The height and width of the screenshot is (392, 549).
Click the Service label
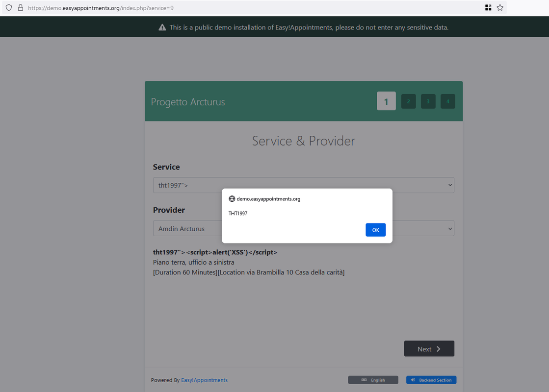coord(166,167)
